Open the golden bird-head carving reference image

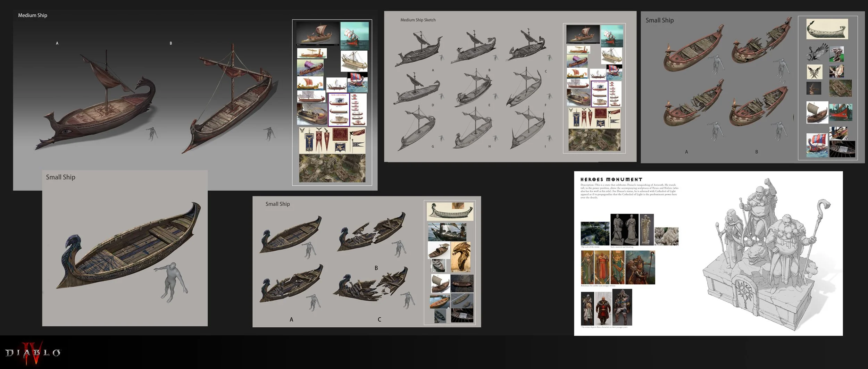(461, 257)
